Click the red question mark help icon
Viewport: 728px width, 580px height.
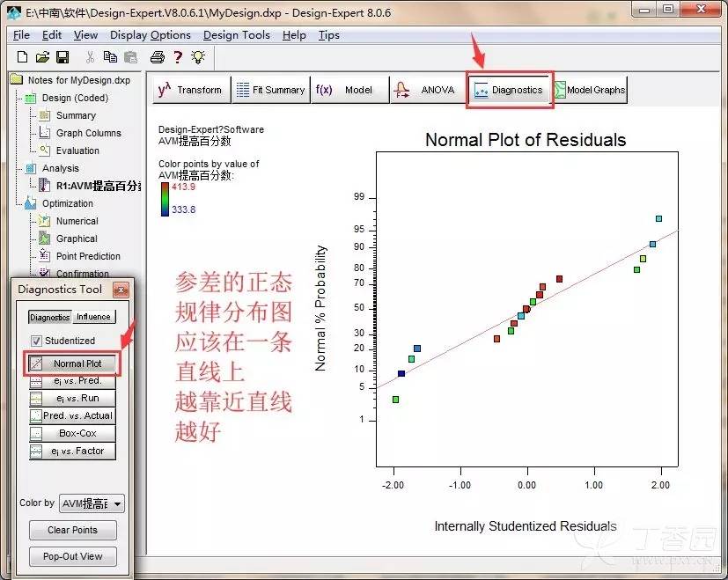[x=178, y=56]
